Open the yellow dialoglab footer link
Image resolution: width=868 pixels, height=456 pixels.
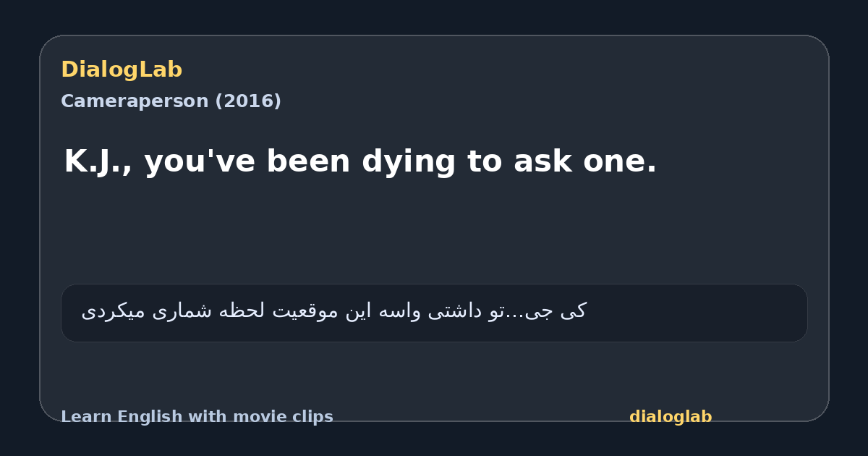(671, 417)
